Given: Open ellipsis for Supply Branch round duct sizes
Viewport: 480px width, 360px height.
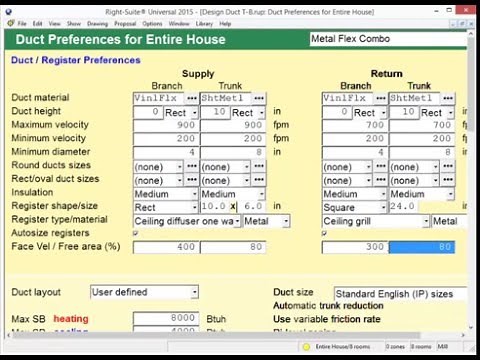Looking at the screenshot, I should (192, 166).
